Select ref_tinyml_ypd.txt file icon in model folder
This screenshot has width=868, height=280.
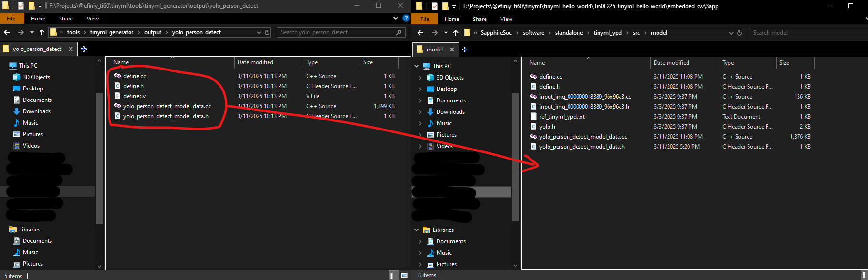tap(534, 117)
